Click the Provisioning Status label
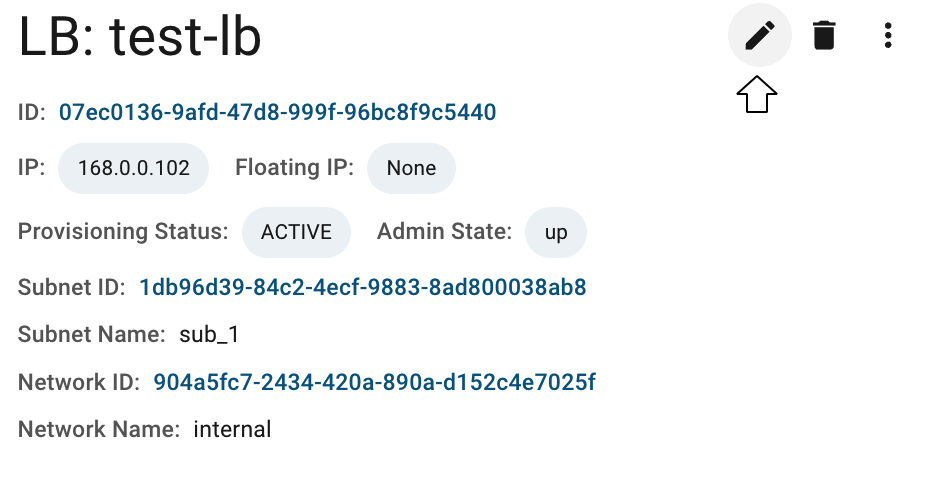 tap(123, 232)
